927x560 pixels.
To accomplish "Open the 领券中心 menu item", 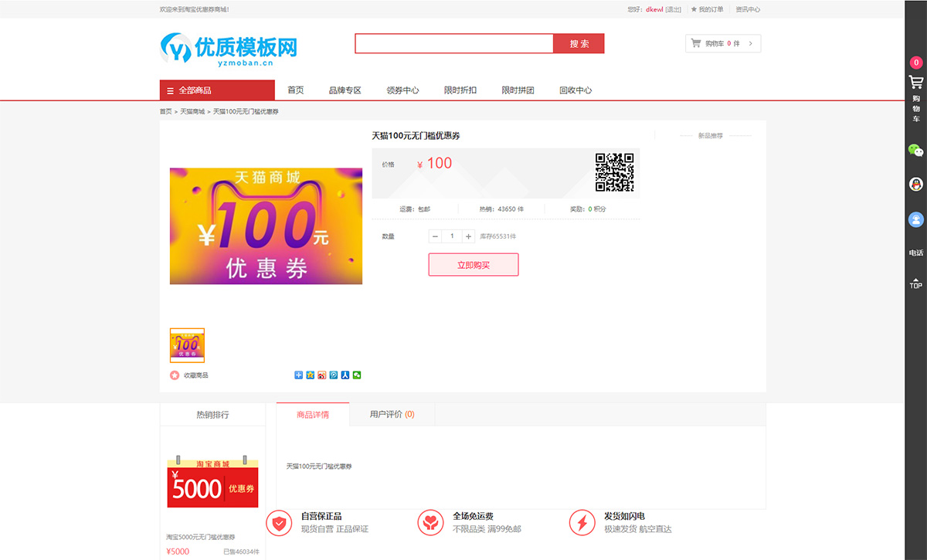I will pyautogui.click(x=402, y=90).
